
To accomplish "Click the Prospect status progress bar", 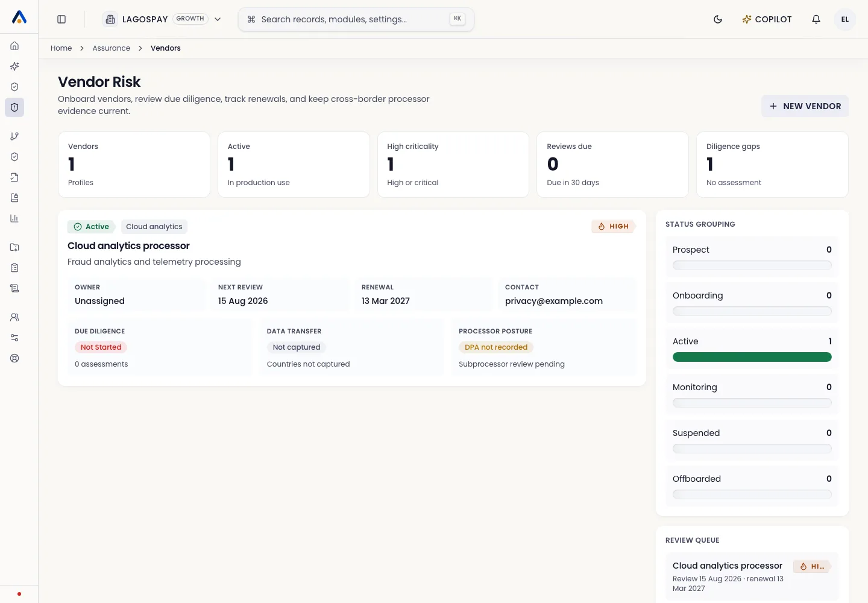I will (x=752, y=265).
